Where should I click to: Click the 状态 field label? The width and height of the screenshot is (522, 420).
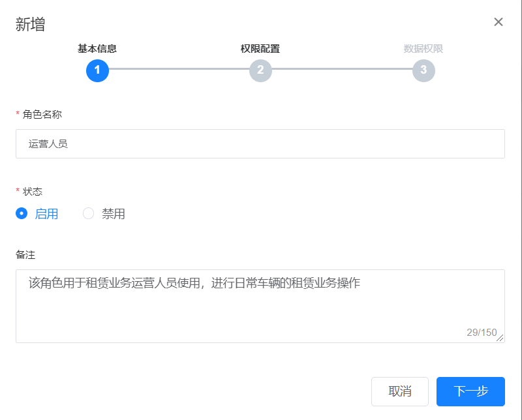[x=33, y=191]
